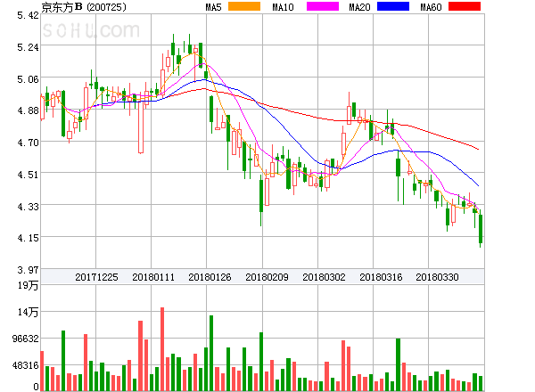Click the 20180330 date label
Image resolution: width=535 pixels, height=392 pixels.
(437, 277)
